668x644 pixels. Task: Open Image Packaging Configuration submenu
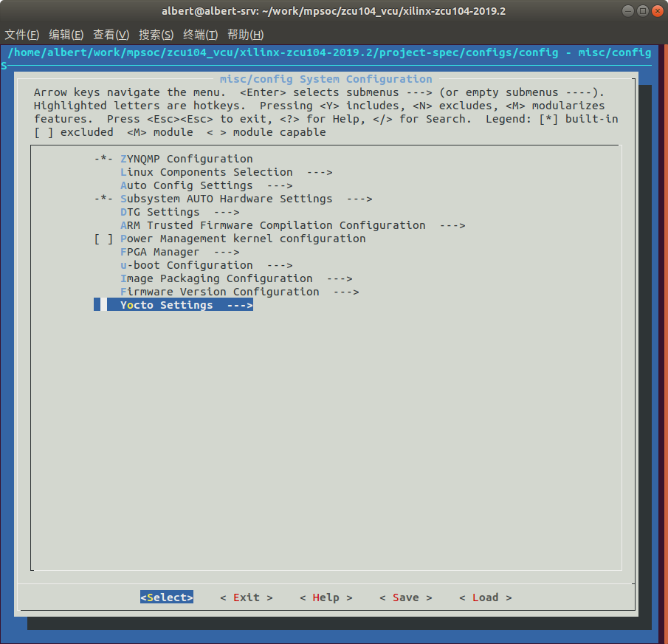tap(236, 278)
